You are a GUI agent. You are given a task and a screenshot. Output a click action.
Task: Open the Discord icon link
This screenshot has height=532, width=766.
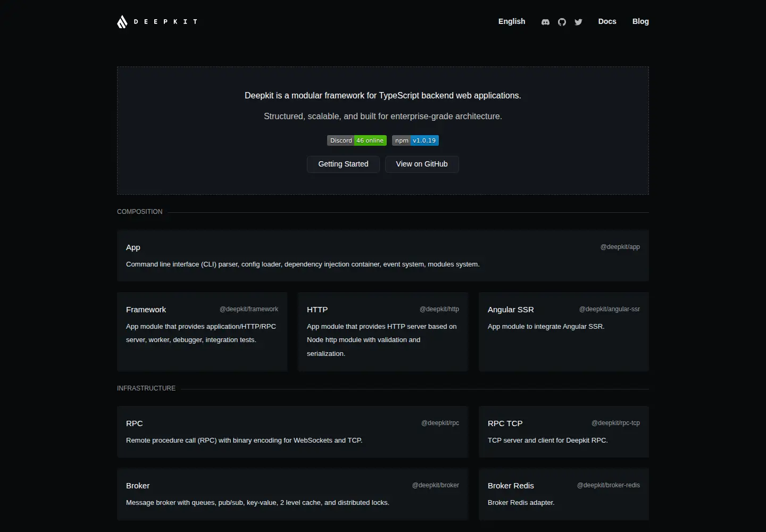[545, 22]
